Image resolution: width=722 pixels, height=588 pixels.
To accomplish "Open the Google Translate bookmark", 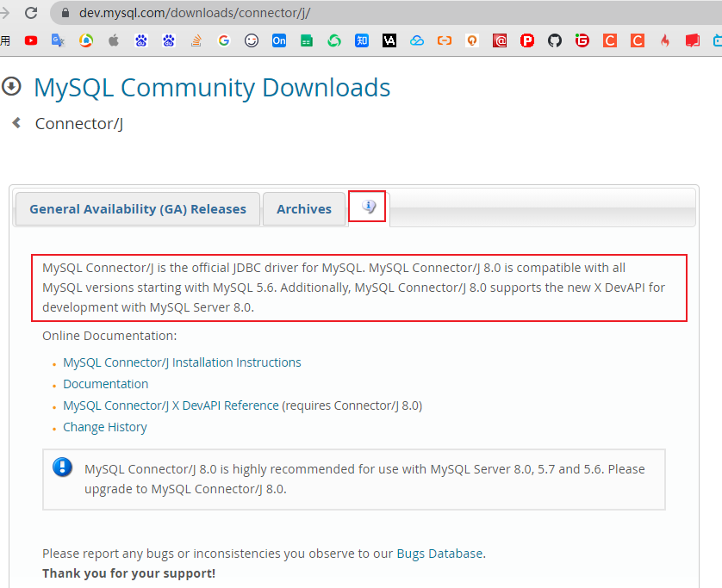I will [58, 41].
